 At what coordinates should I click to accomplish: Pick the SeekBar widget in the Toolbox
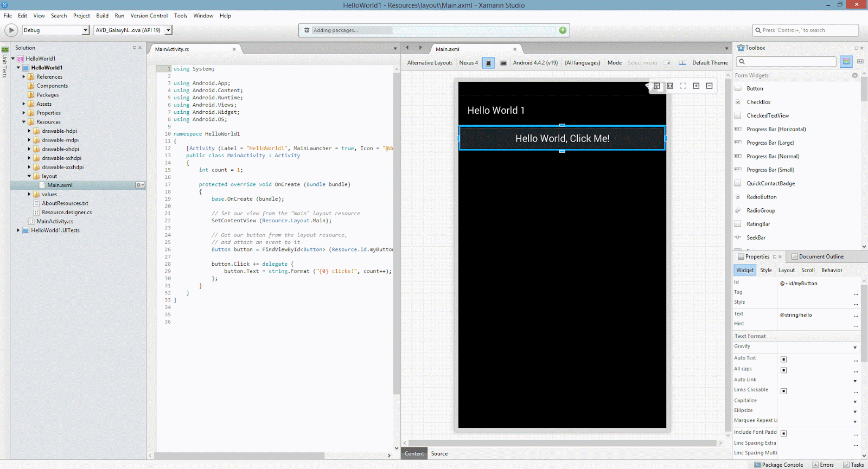[x=756, y=237]
